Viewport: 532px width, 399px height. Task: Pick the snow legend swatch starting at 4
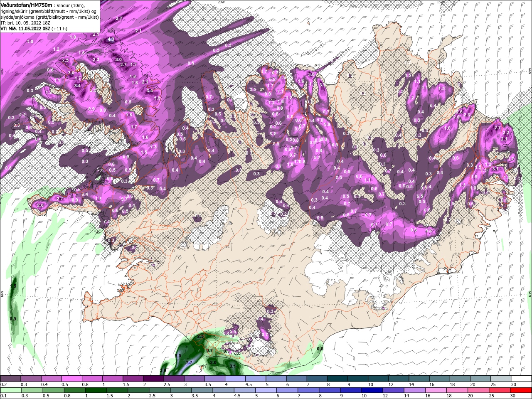(235, 379)
